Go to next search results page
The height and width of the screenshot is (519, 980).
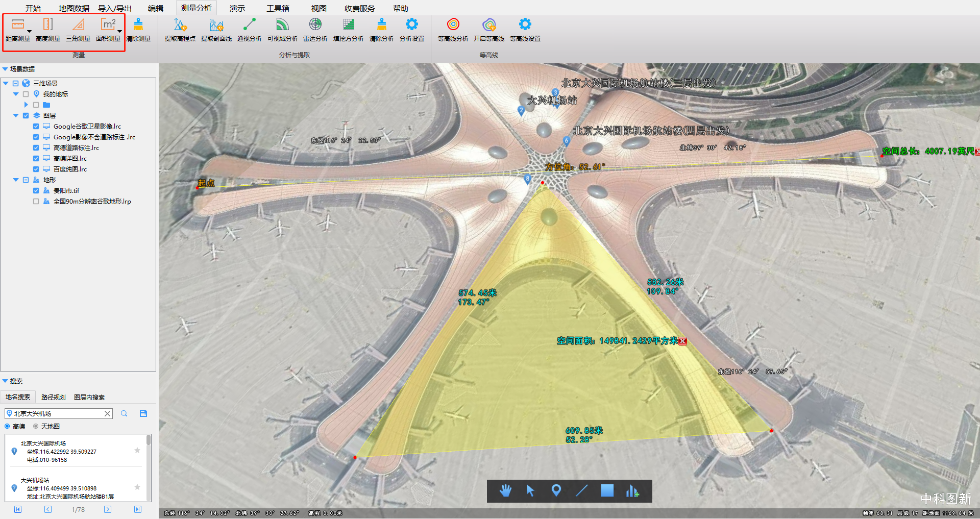[x=108, y=509]
